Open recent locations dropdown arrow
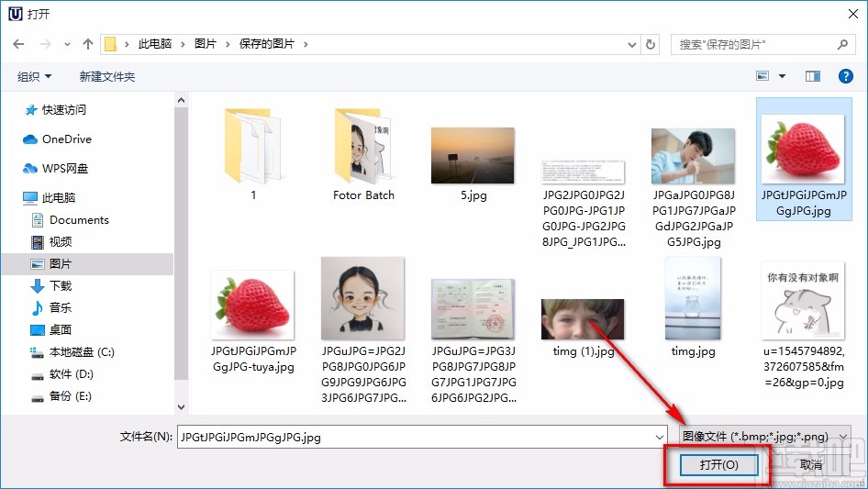The image size is (868, 489). point(67,44)
